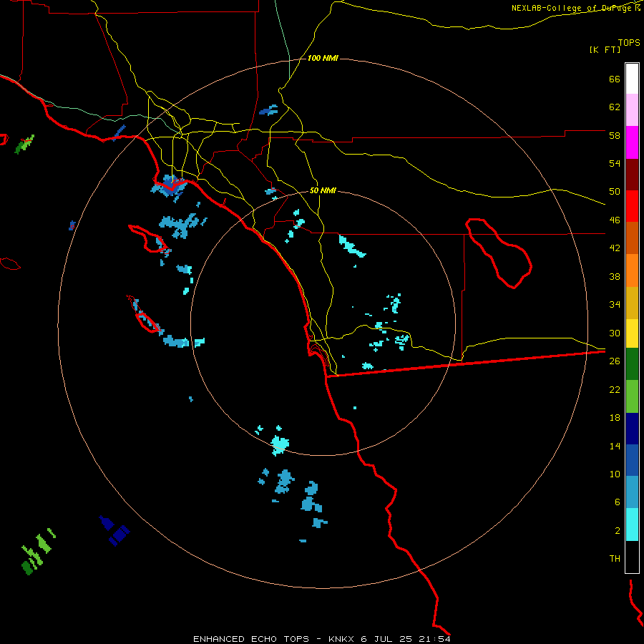Click the dark navy echo cluster offshore southwest
Image resolution: width=644 pixels, height=644 pixels.
click(x=115, y=531)
